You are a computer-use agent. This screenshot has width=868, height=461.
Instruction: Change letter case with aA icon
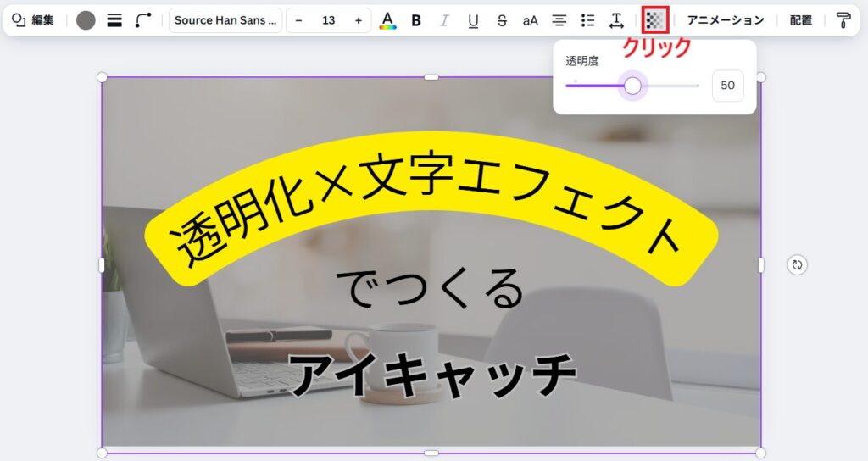click(530, 20)
